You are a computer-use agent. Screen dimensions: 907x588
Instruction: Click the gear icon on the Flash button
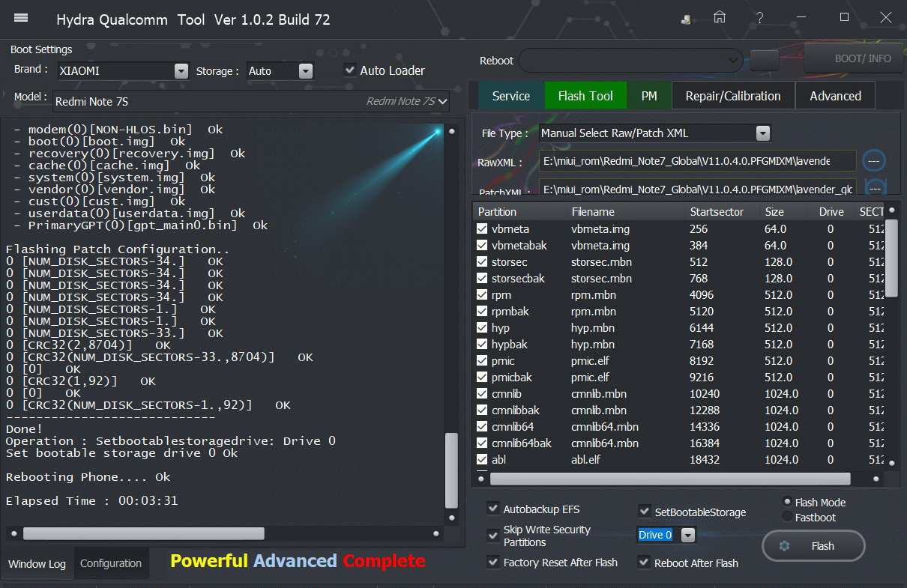(x=784, y=546)
